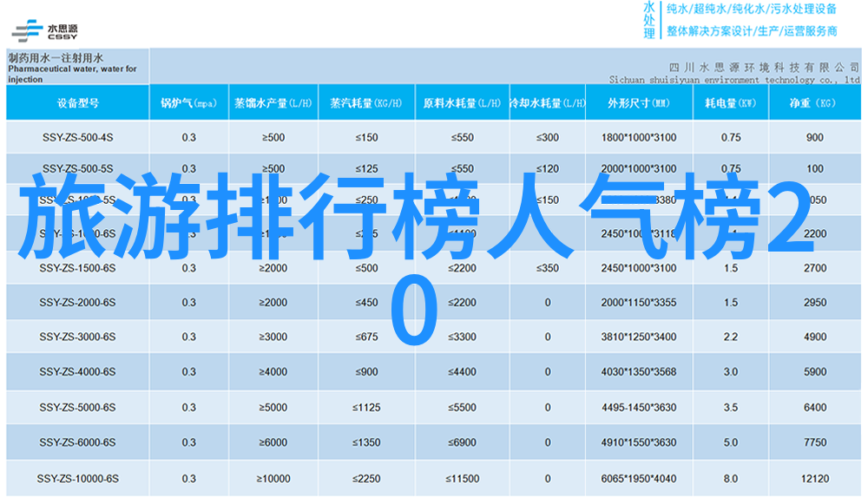Click the '设备型号' column header
Image resolution: width=868 pixels, height=504 pixels.
pos(77,103)
